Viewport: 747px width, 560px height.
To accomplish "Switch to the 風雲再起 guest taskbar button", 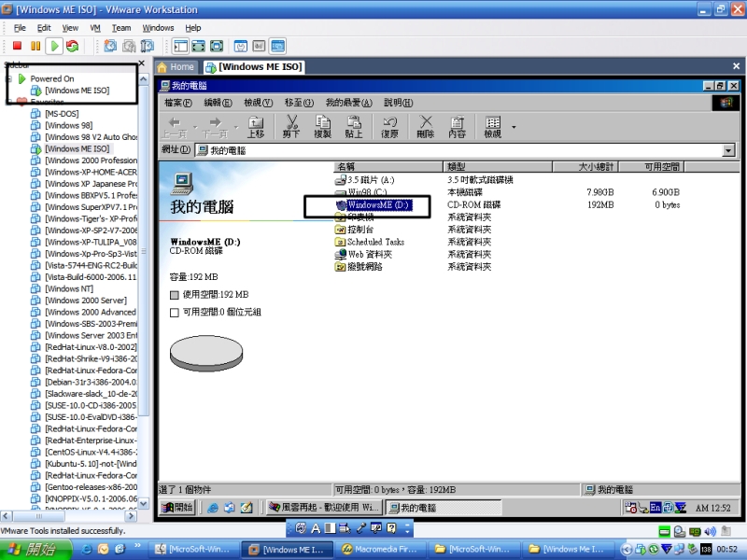I will (x=324, y=508).
